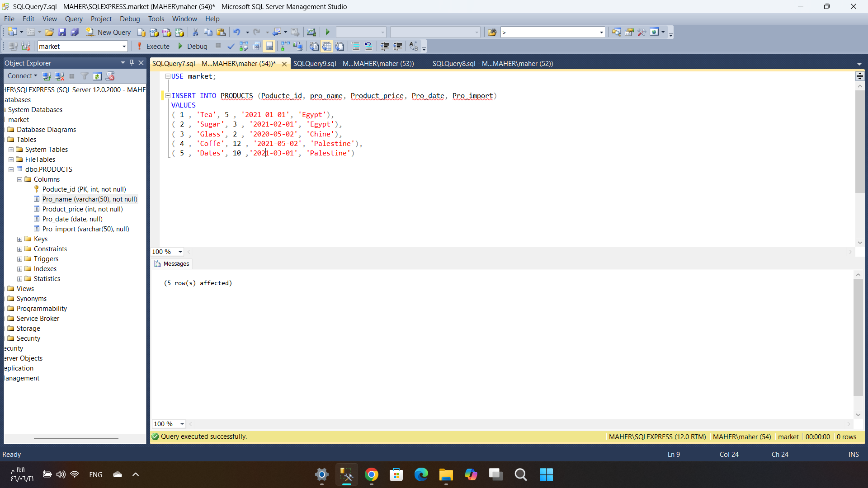Select Product_price column in tree

click(82, 209)
